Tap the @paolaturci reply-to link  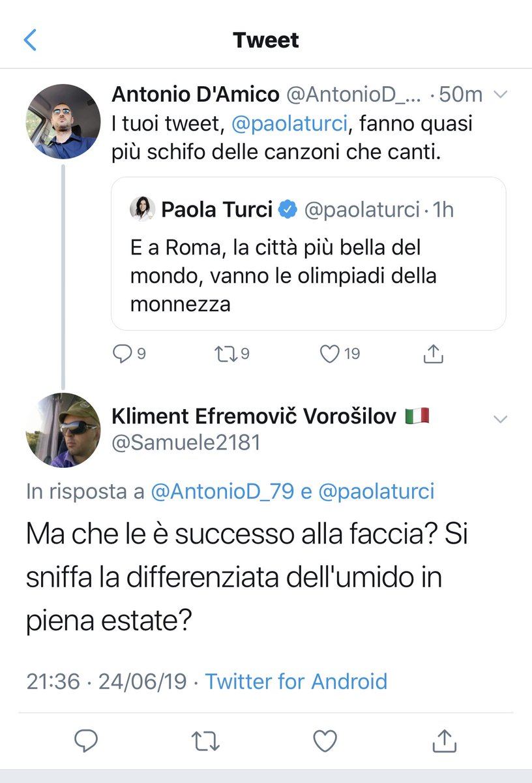376,492
